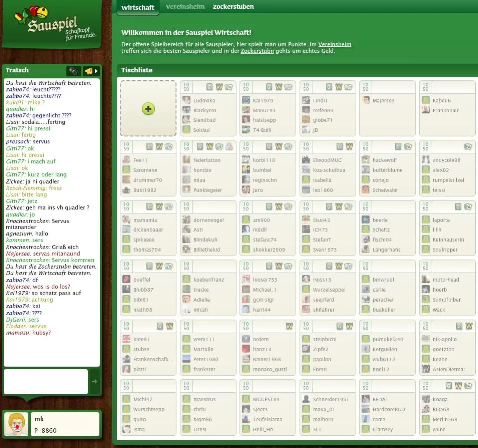Screen dimensions: 478x448
Task: Click the clown avatar of user mk
Action: tap(17, 425)
